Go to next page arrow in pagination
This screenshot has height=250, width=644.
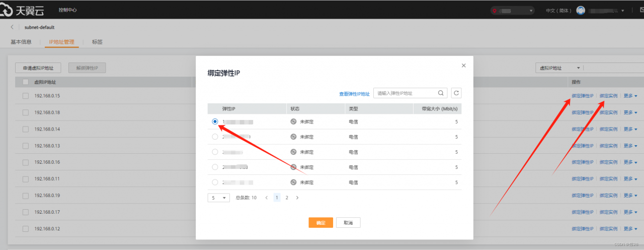tap(297, 198)
